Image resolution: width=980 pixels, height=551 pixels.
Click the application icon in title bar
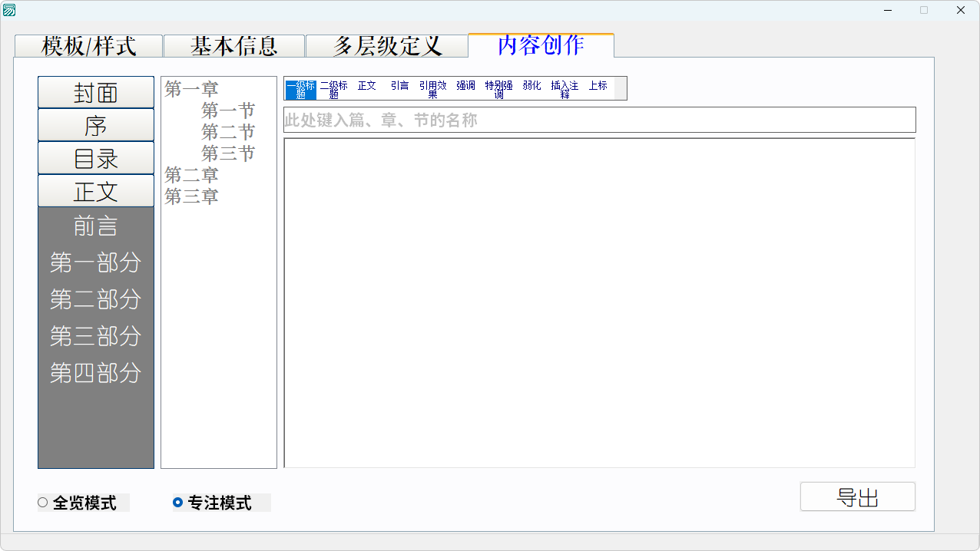coord(10,10)
